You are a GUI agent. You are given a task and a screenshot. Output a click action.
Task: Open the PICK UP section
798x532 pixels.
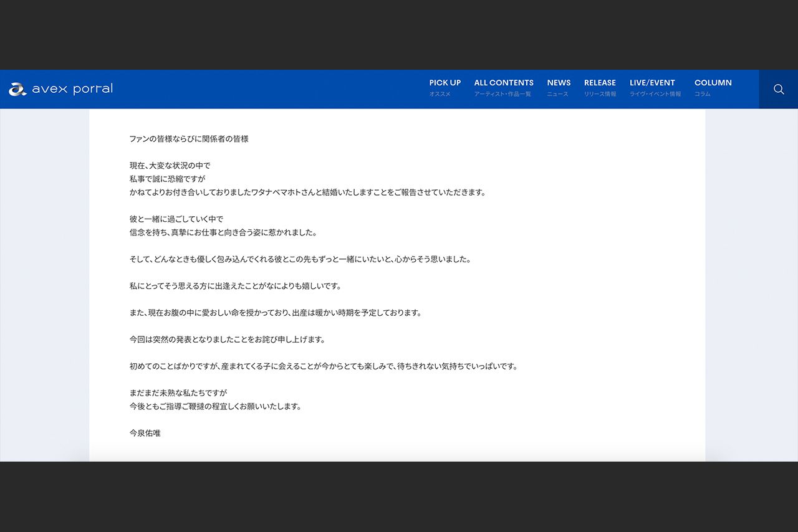[x=445, y=82]
